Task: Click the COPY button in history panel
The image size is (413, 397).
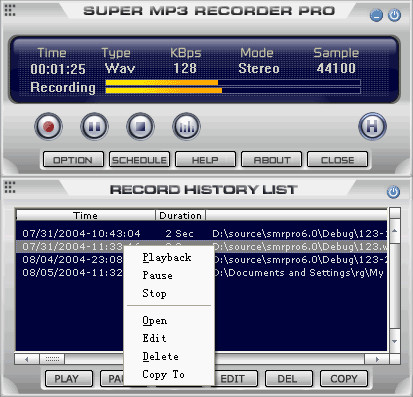Action: (344, 378)
